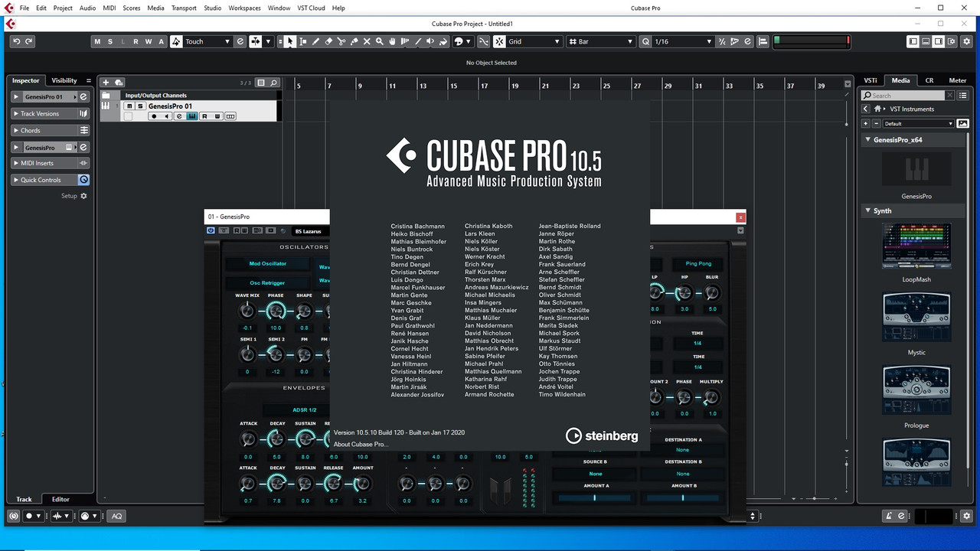Open the Transport menu
This screenshot has height=551, width=980.
(x=184, y=8)
